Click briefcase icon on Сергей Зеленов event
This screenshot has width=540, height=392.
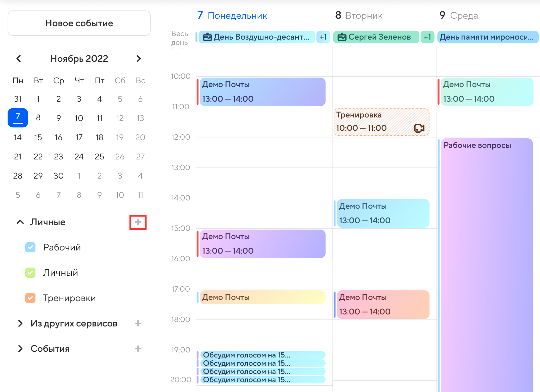click(x=342, y=37)
